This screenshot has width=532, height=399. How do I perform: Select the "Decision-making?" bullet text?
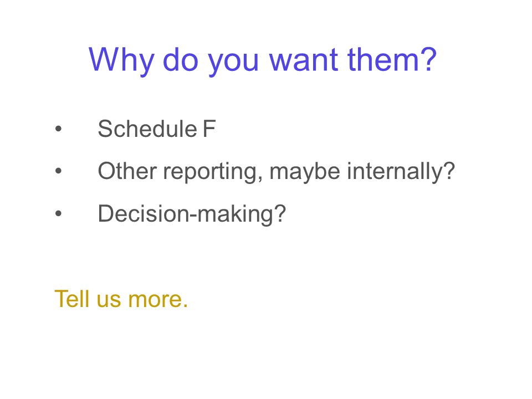(192, 214)
